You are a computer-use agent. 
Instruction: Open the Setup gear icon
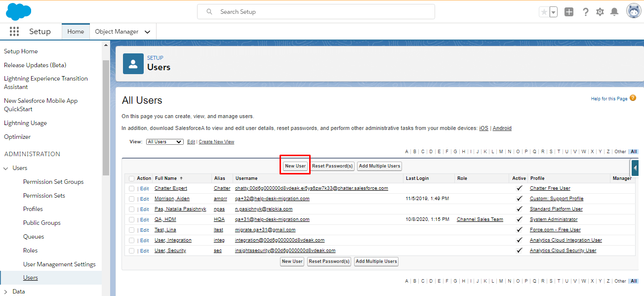(600, 12)
